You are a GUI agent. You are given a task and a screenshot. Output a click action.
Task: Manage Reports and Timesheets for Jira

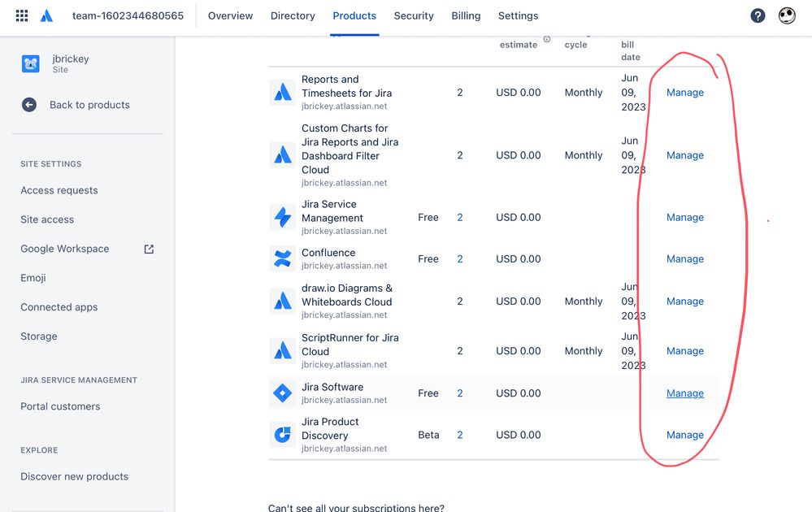tap(684, 93)
